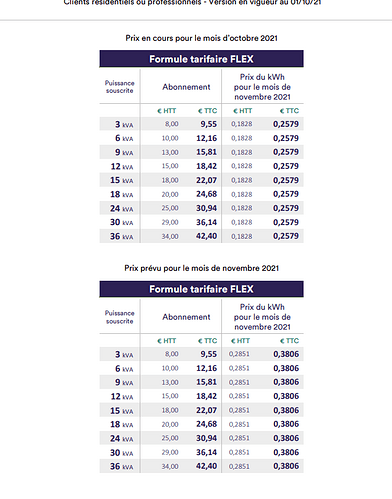The height and width of the screenshot is (499, 392).
Task: Click the second Formule tarifaire FLEX header
Action: click(x=201, y=289)
